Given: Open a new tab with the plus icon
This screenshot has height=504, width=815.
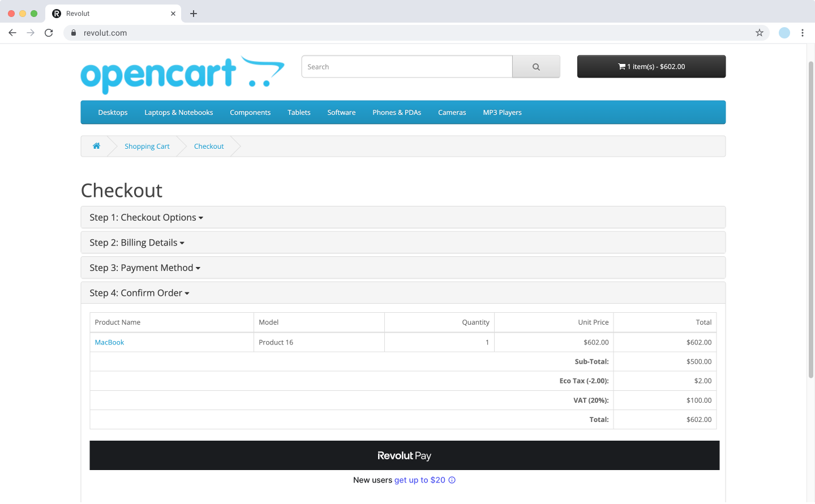Looking at the screenshot, I should 194,14.
